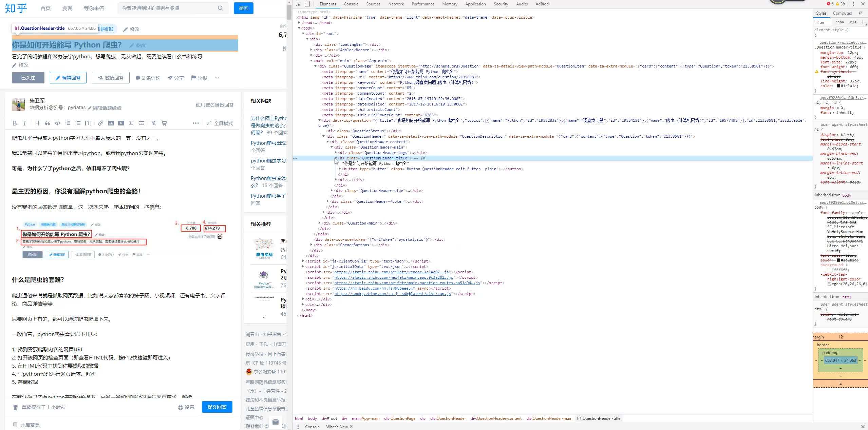
Task: Insert a math formula with the sigma icon
Action: pyautogui.click(x=131, y=123)
